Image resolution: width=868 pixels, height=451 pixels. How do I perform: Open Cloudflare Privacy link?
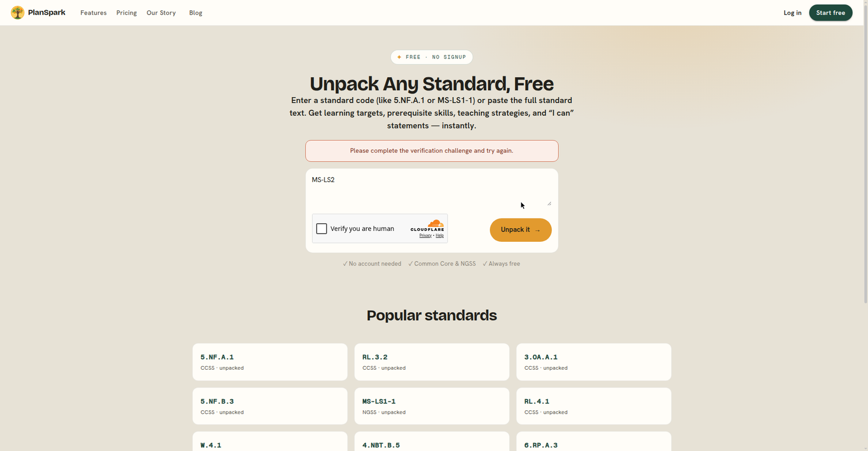coord(425,235)
